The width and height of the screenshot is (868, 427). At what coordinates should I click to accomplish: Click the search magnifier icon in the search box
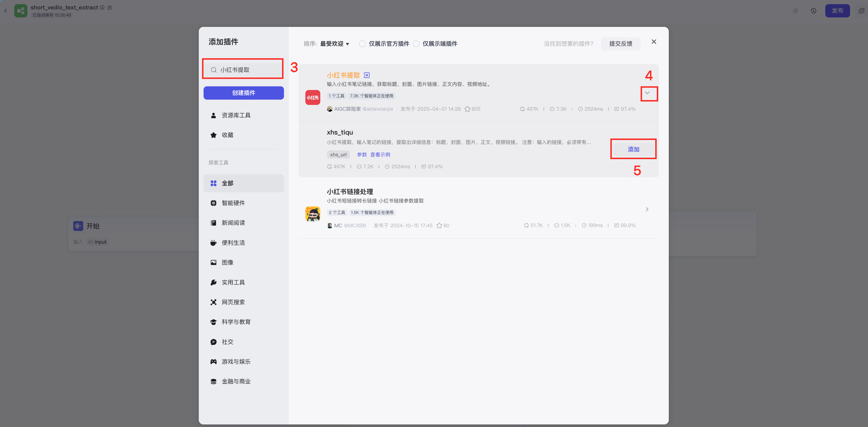214,70
